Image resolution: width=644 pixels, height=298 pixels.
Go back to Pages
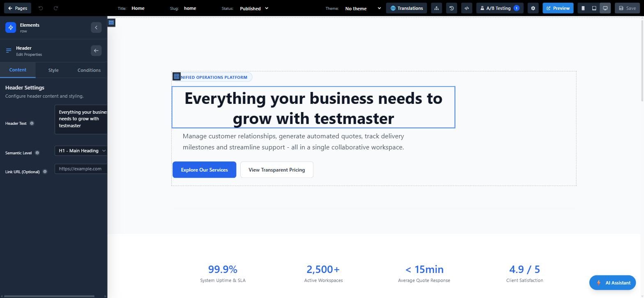pyautogui.click(x=18, y=8)
